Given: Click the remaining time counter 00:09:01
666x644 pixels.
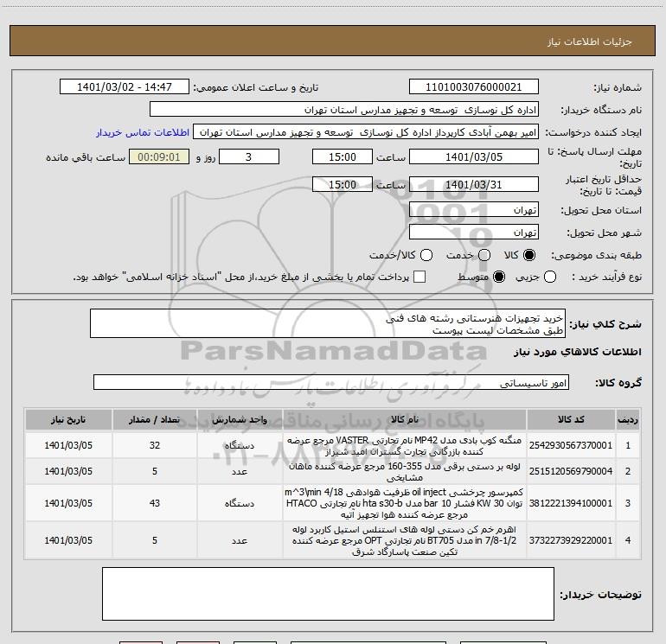Looking at the screenshot, I should (159, 156).
